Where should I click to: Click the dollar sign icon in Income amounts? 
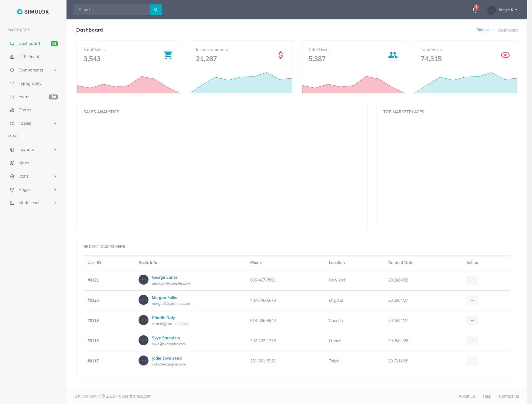click(281, 55)
